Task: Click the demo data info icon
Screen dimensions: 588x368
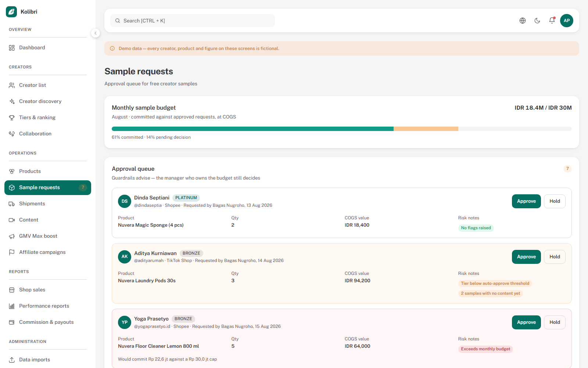Action: 112,49
